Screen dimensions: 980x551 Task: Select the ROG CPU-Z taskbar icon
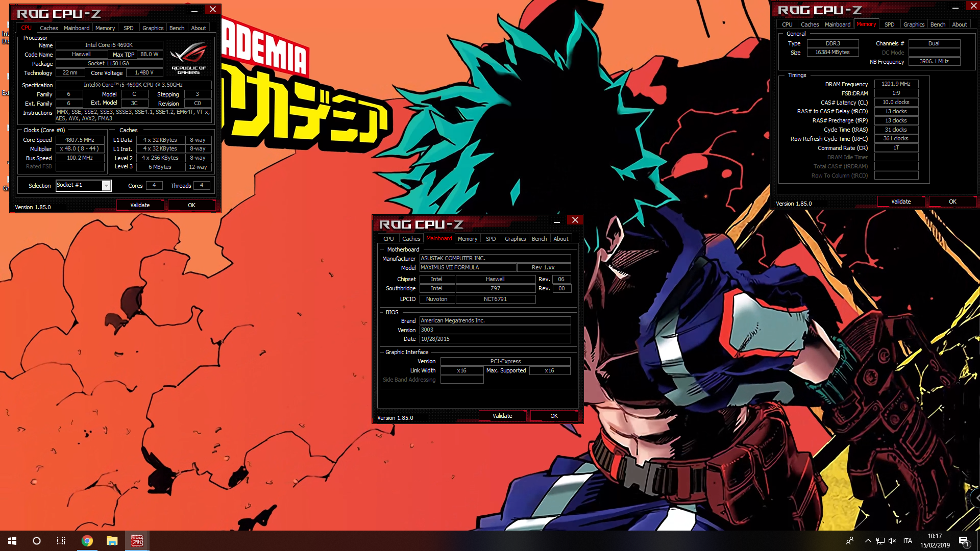pyautogui.click(x=137, y=541)
